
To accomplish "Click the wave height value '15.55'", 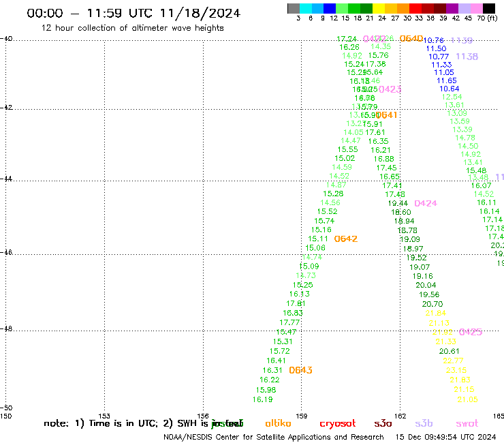I will 348,149.
